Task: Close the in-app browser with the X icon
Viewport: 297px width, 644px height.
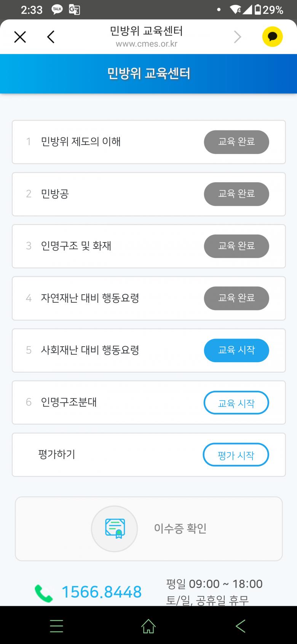Action: pos(20,37)
